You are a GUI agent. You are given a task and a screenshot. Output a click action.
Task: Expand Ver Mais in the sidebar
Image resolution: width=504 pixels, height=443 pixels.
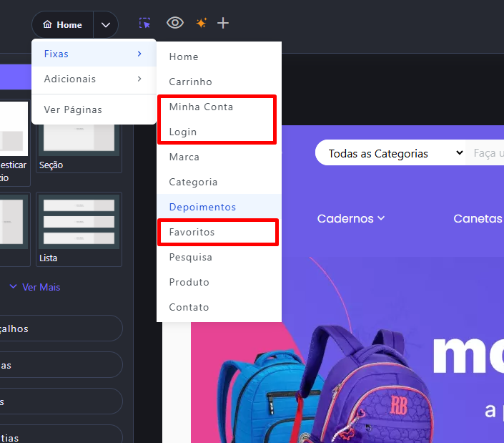[x=34, y=287]
